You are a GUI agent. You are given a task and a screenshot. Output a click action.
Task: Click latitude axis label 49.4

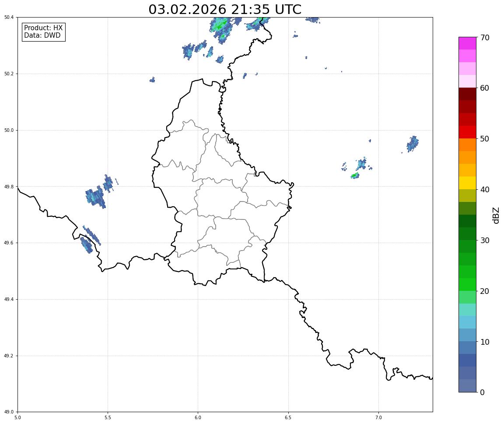(9, 300)
